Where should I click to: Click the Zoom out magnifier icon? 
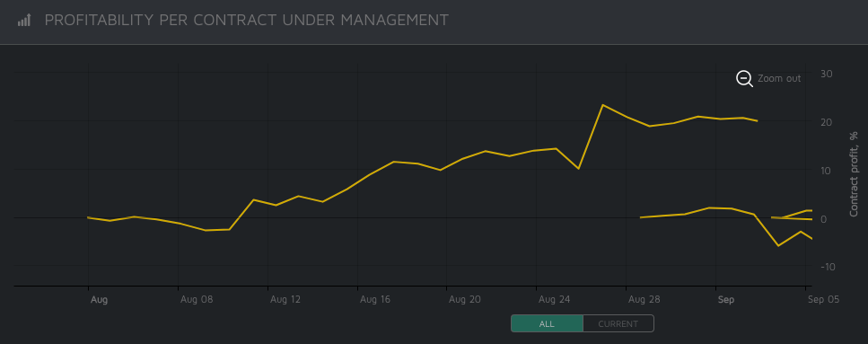744,79
